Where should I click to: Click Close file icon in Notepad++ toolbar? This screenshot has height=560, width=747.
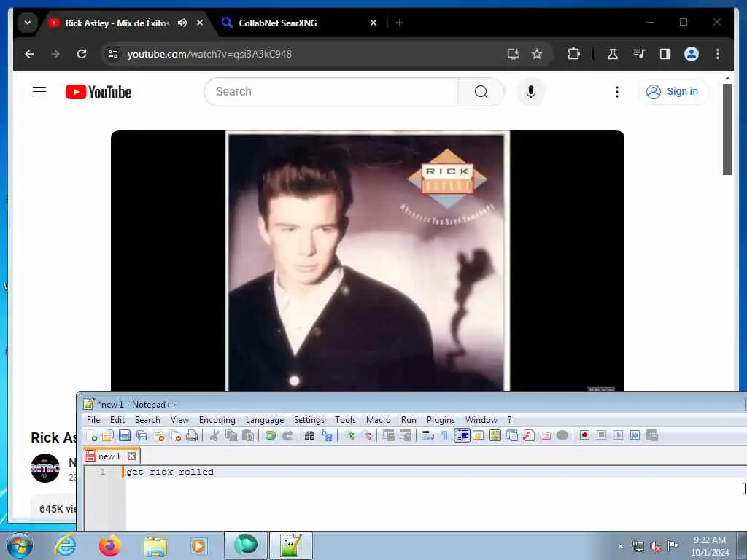coord(158,435)
